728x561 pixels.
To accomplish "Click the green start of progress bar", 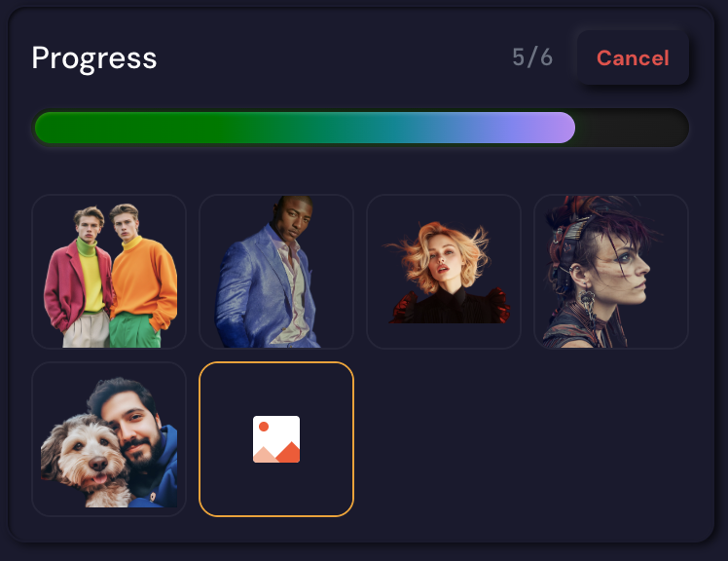I will tap(92, 128).
